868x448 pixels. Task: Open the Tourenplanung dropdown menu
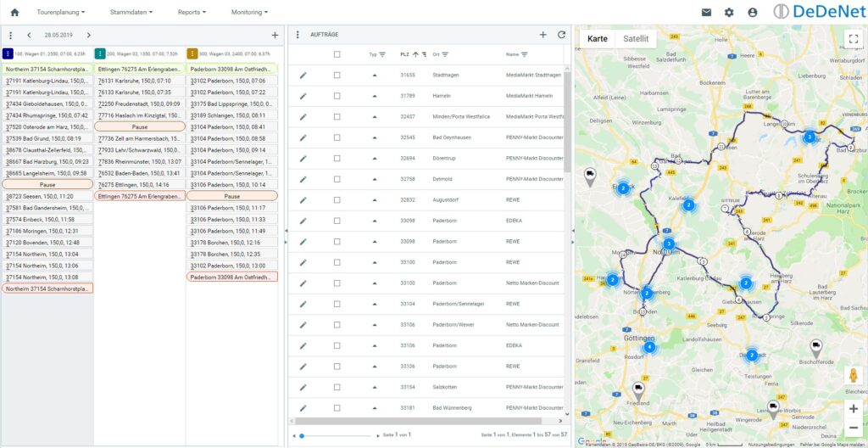click(x=58, y=13)
